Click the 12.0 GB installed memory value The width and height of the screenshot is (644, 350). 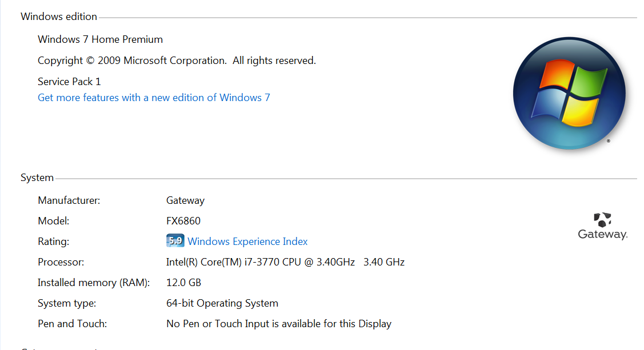[x=183, y=283]
